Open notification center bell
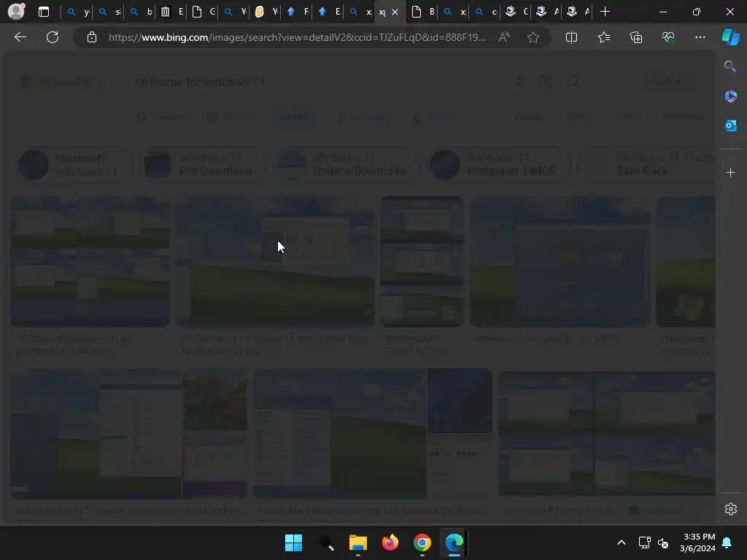This screenshot has height=560, width=747. pos(727,542)
